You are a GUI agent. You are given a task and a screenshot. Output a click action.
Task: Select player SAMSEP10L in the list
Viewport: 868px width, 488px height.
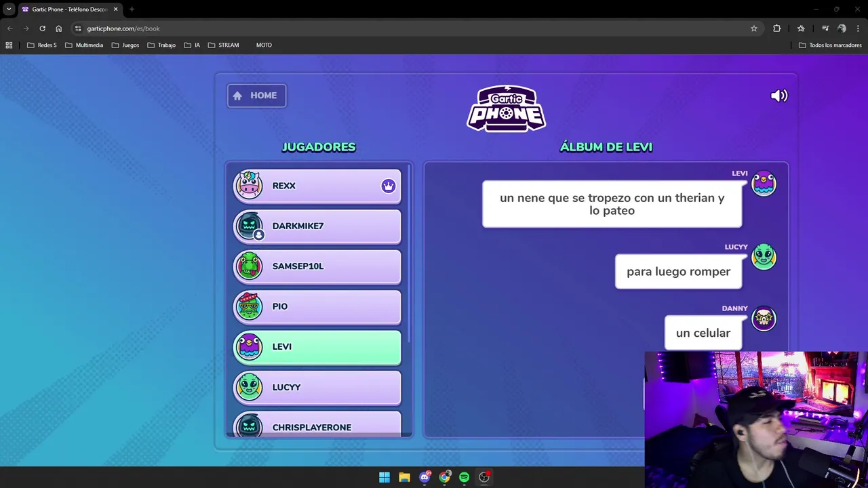(317, 266)
